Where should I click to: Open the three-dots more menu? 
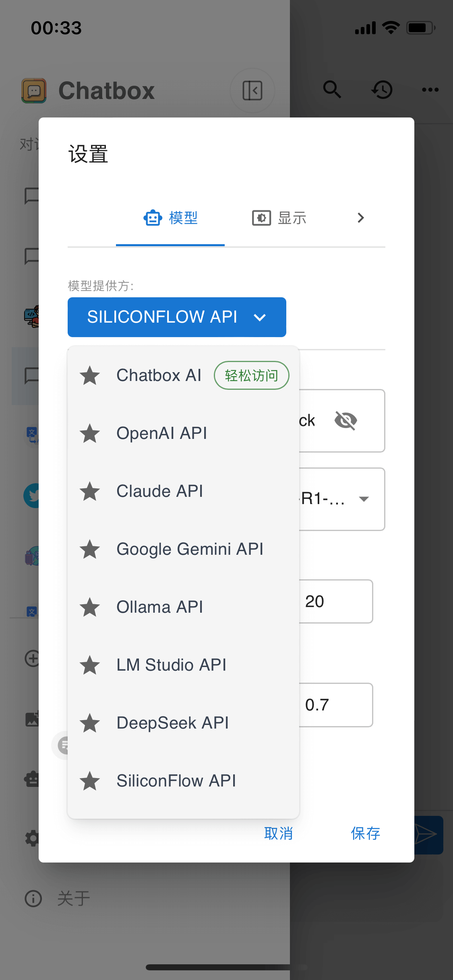tap(430, 89)
